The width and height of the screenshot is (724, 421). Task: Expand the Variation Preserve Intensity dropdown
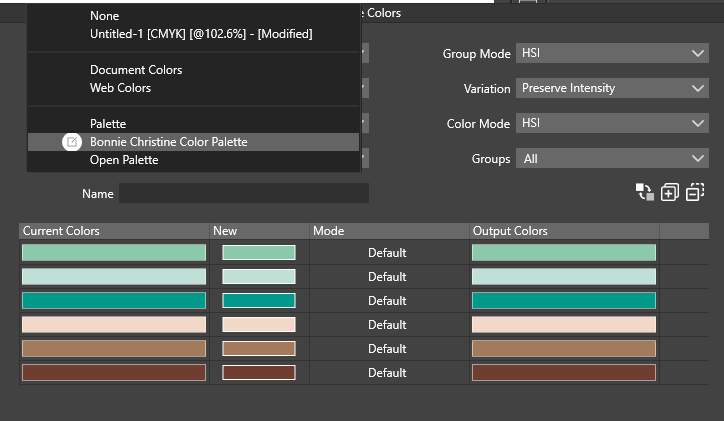click(612, 88)
